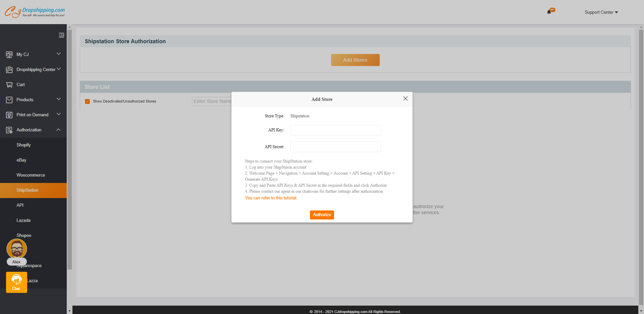
Task: Open the ShipStation setup tutorial link
Action: (x=270, y=198)
